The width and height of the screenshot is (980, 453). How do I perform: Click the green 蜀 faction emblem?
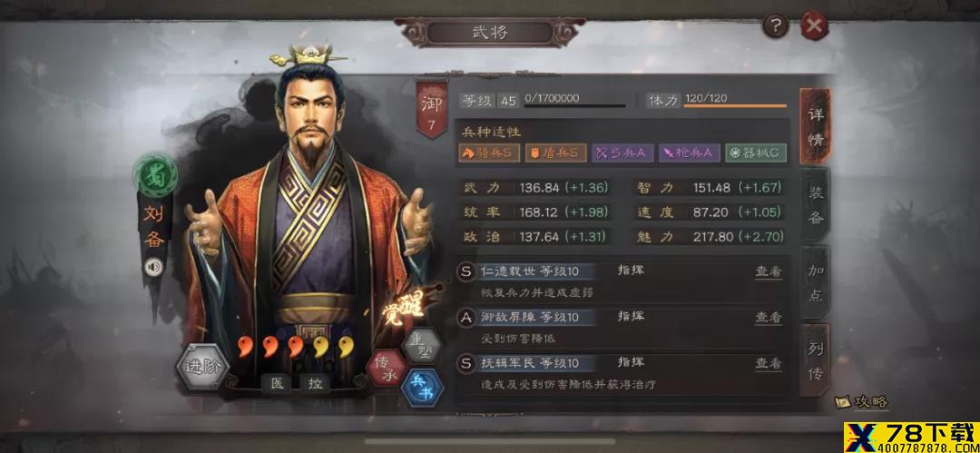pyautogui.click(x=154, y=176)
